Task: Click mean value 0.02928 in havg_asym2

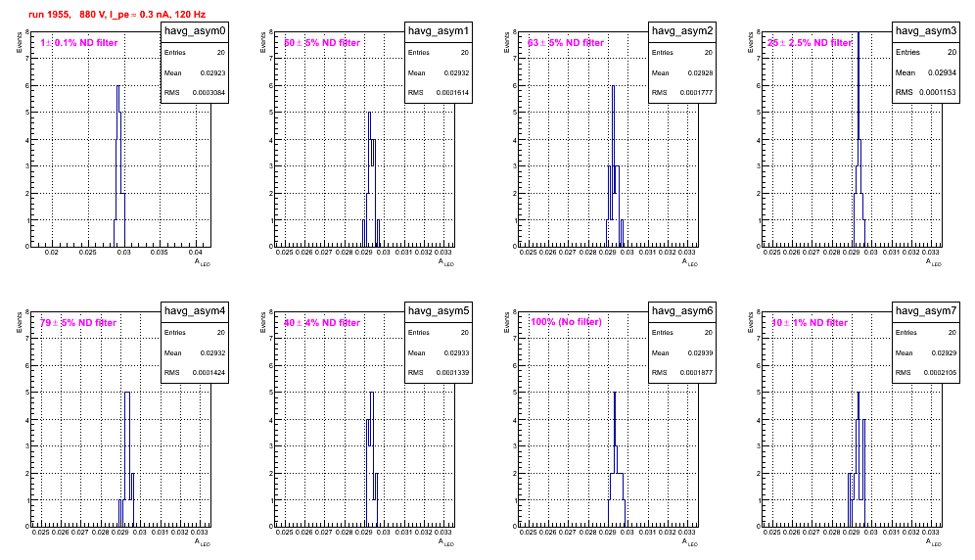Action: tap(700, 72)
